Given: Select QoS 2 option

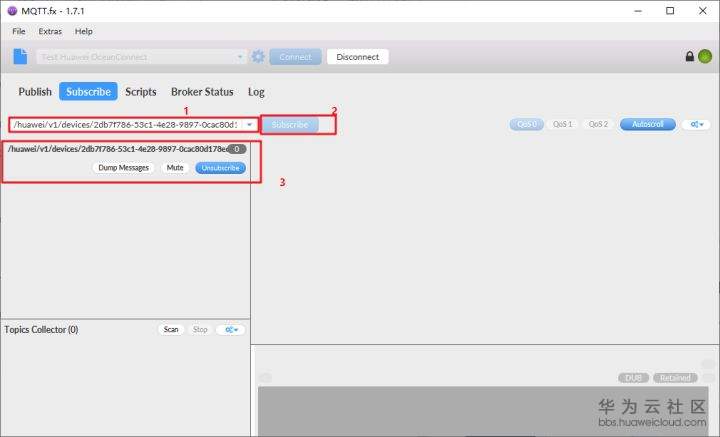Looking at the screenshot, I should (598, 124).
